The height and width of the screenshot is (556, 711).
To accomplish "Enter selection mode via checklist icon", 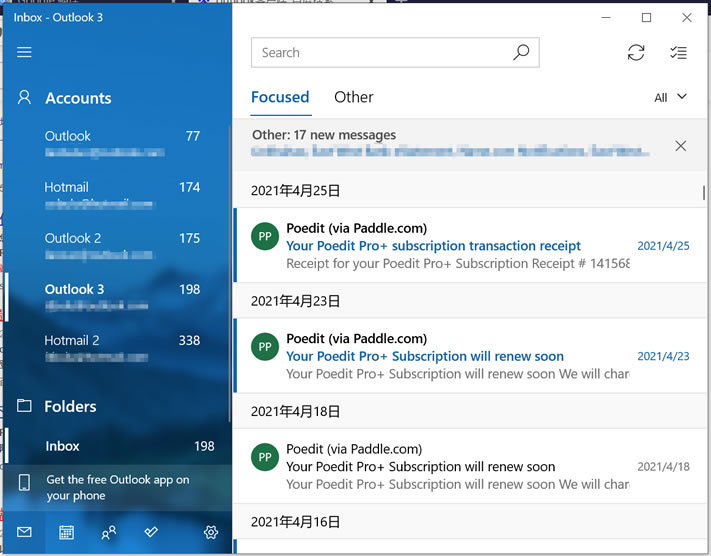I will point(679,53).
